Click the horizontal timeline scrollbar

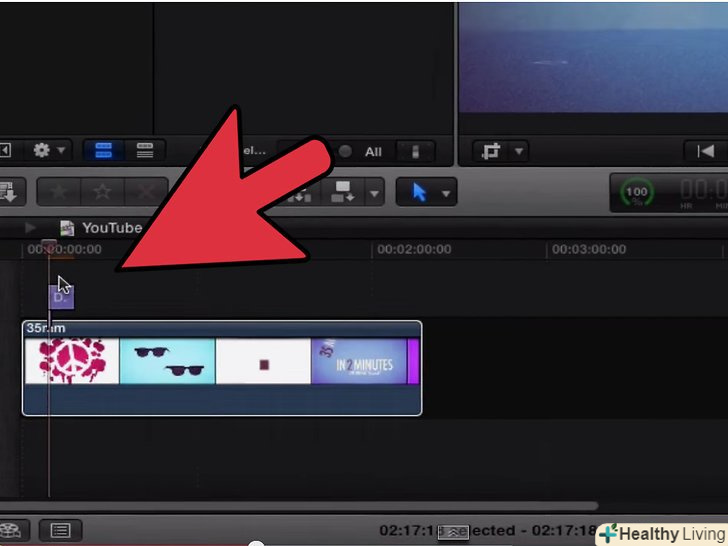click(x=299, y=506)
